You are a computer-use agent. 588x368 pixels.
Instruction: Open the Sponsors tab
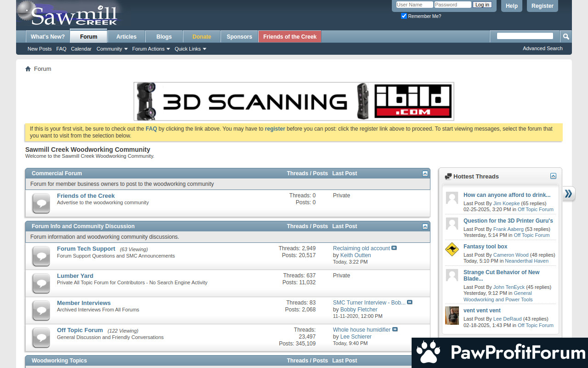(239, 37)
